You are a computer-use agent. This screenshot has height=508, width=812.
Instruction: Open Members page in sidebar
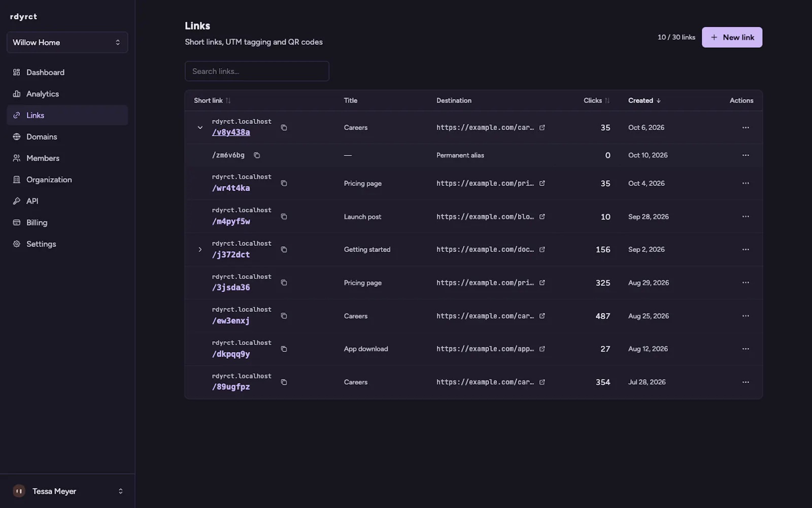(x=67, y=158)
